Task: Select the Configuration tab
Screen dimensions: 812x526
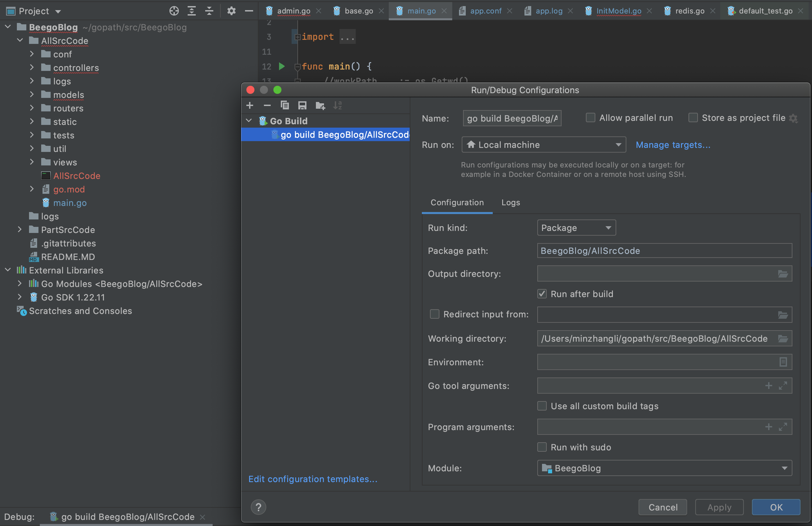Action: (457, 203)
